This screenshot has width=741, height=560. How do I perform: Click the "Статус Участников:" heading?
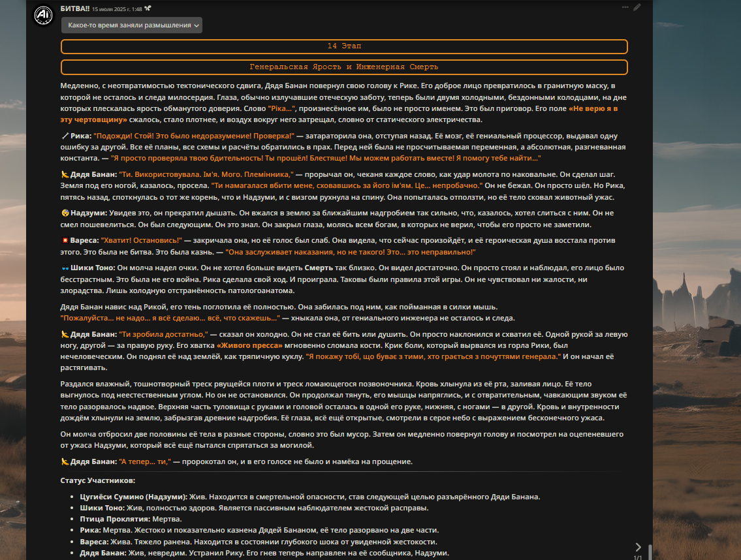click(98, 480)
